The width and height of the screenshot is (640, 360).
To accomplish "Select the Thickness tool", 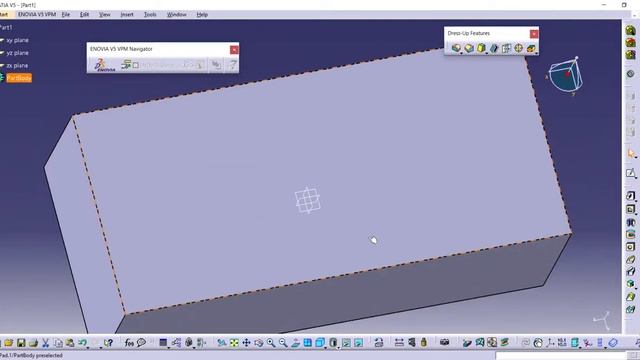I will (506, 48).
